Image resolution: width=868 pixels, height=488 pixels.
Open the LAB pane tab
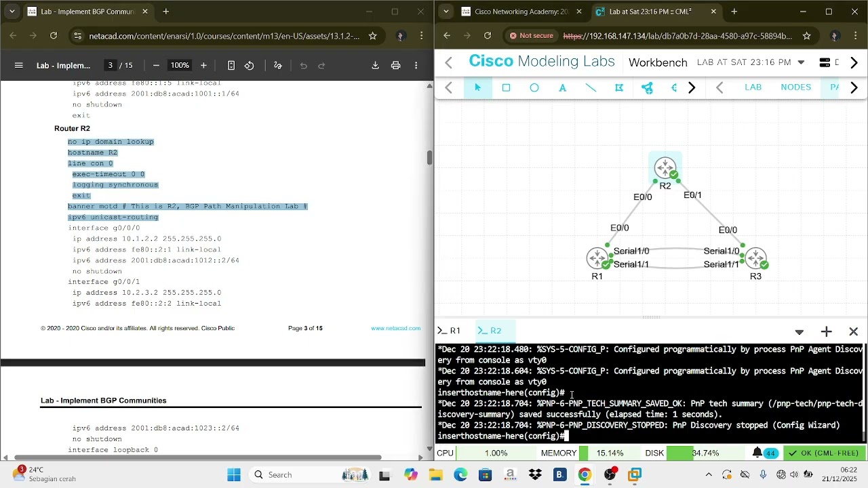pos(753,87)
